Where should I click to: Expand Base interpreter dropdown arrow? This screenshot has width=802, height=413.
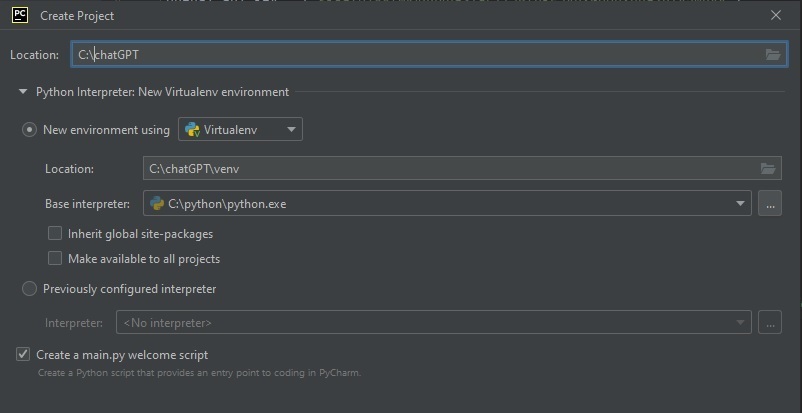pyautogui.click(x=741, y=204)
